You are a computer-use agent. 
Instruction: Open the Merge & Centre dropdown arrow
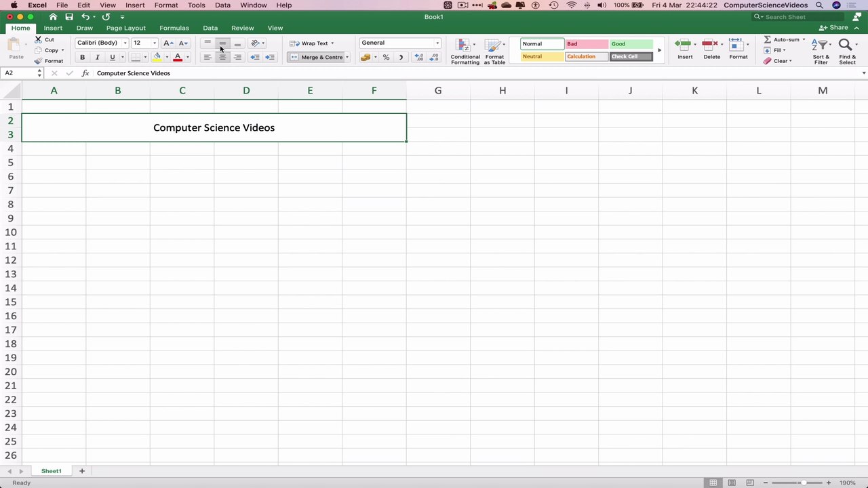point(347,58)
